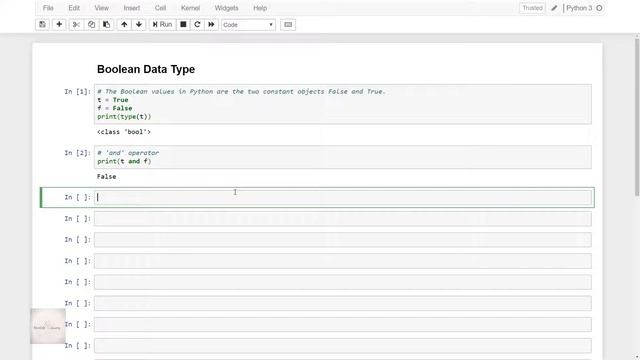Image resolution: width=640 pixels, height=360 pixels.
Task: Click into code cell with 'and' operator
Action: click(x=342, y=157)
